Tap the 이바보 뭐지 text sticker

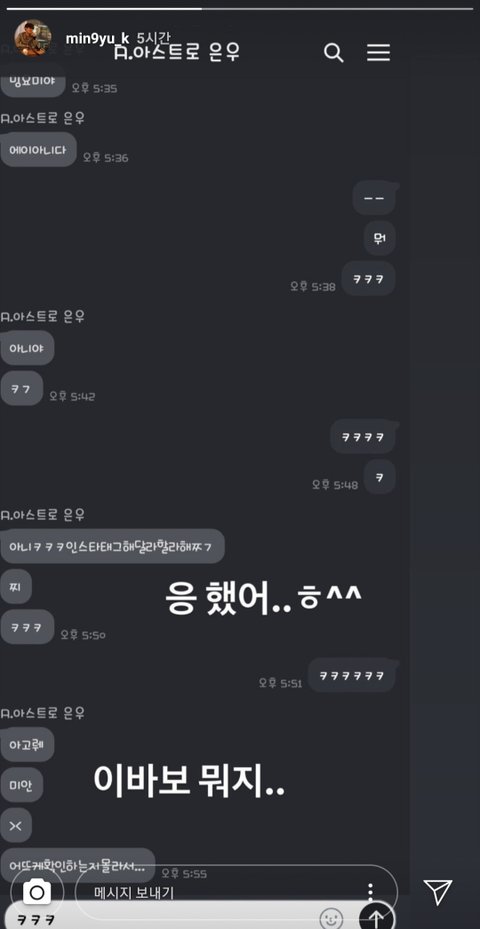click(x=189, y=782)
